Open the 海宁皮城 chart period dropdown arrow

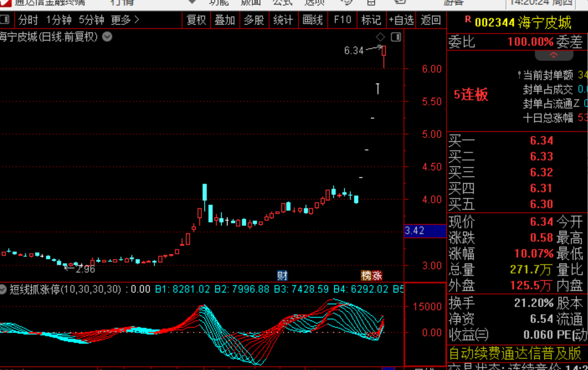[107, 37]
